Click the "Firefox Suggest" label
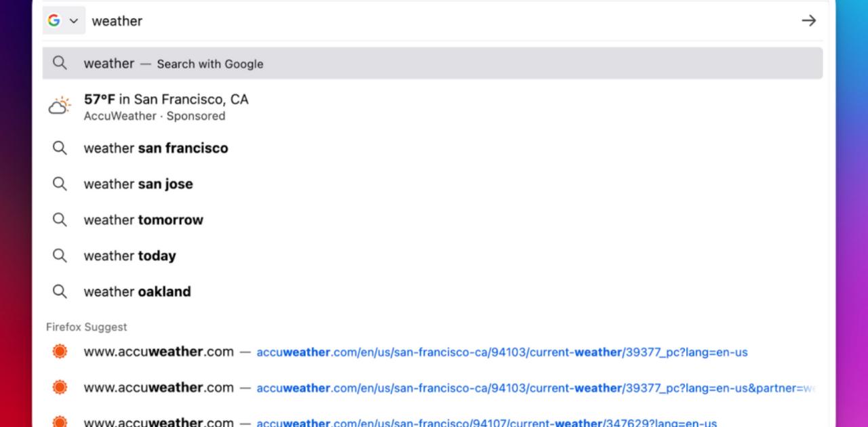 click(x=86, y=327)
